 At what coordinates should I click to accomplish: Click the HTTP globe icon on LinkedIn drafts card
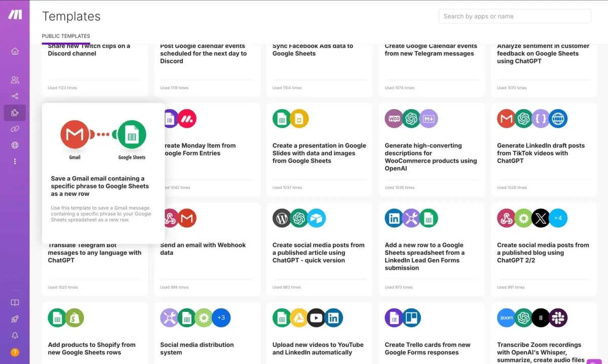558,118
